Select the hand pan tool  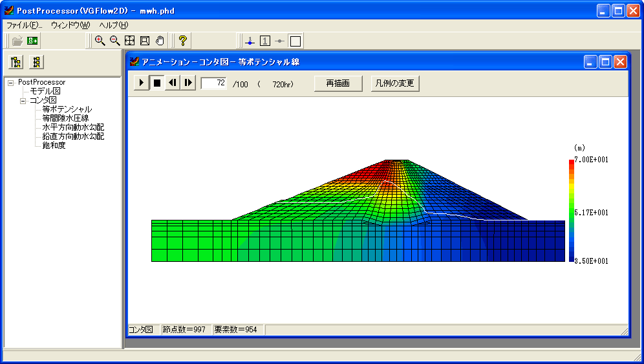pyautogui.click(x=160, y=41)
